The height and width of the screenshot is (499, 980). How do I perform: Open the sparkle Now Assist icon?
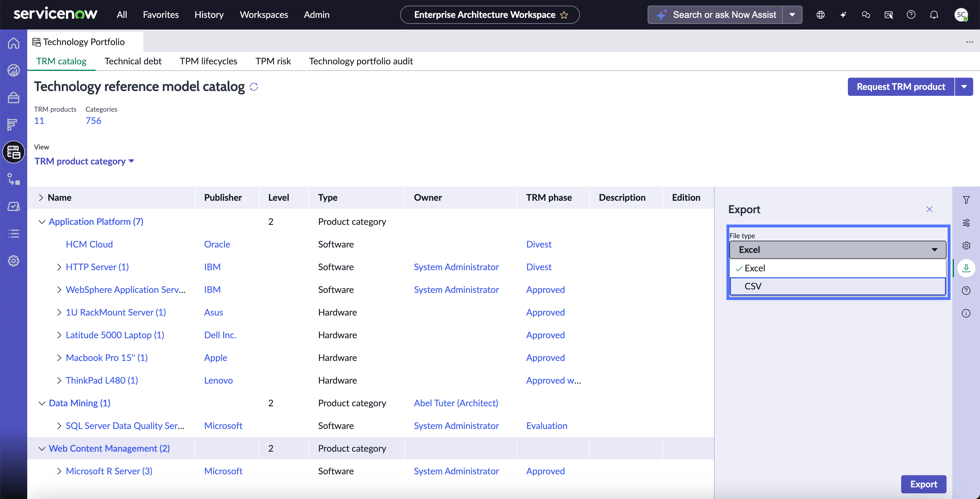[843, 15]
